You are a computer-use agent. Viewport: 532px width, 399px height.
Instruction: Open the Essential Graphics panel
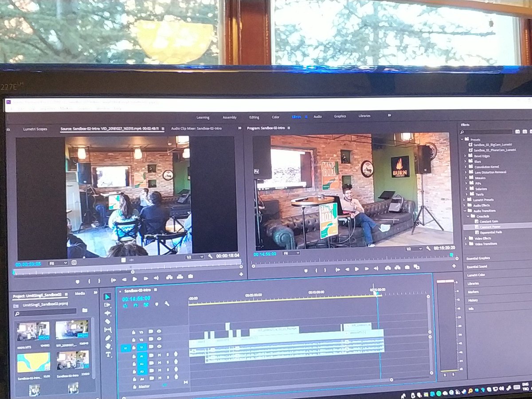[478, 258]
